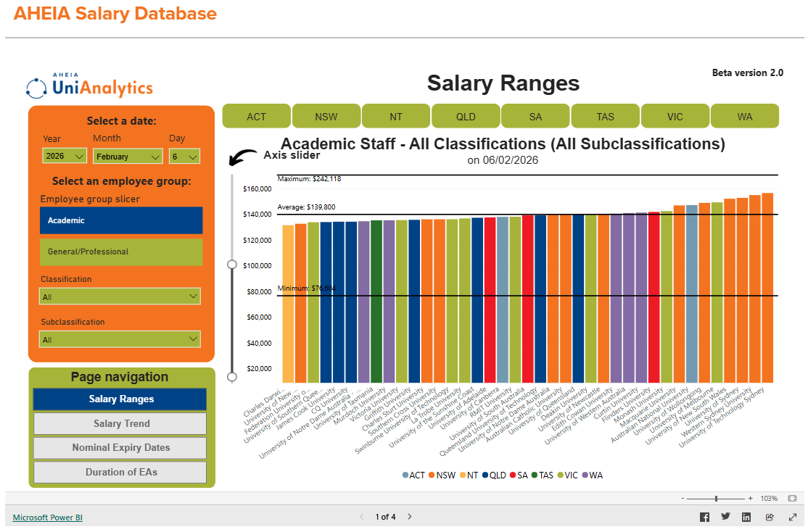Image resolution: width=808 pixels, height=532 pixels.
Task: Expand the Month dropdown showing February
Action: (128, 156)
